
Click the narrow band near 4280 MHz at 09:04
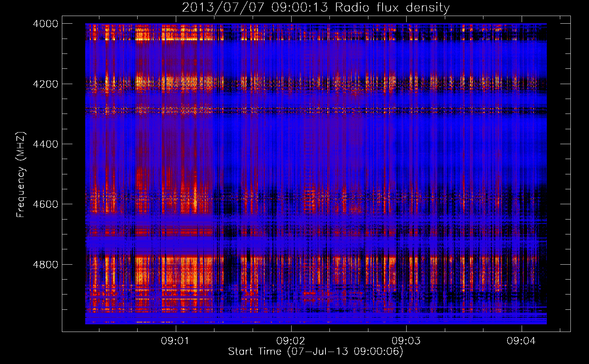pyautogui.click(x=521, y=108)
